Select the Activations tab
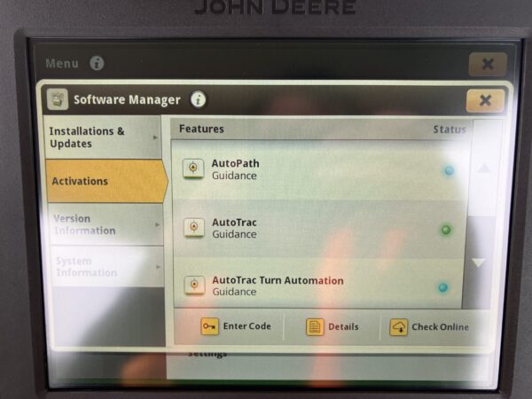 pos(106,181)
